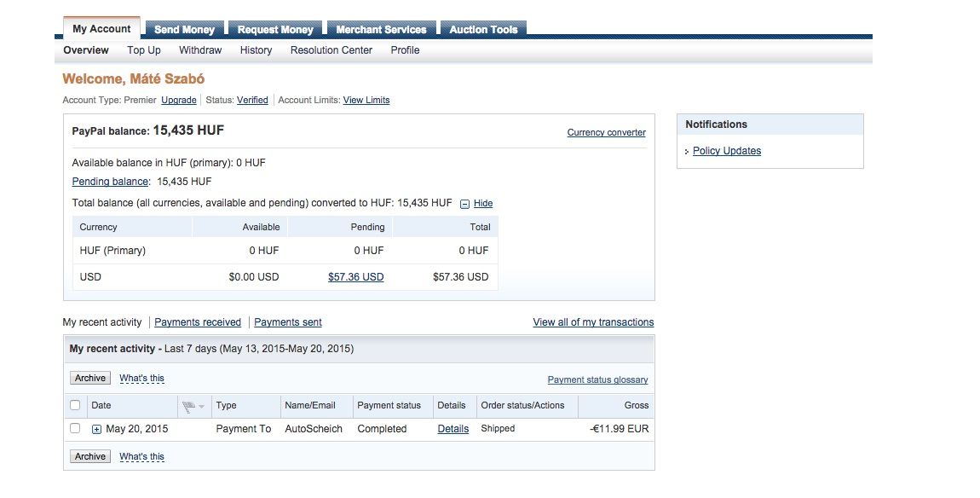Image resolution: width=980 pixels, height=498 pixels.
Task: Click the PayPal balance 15,435 HUF heading
Action: coord(148,130)
